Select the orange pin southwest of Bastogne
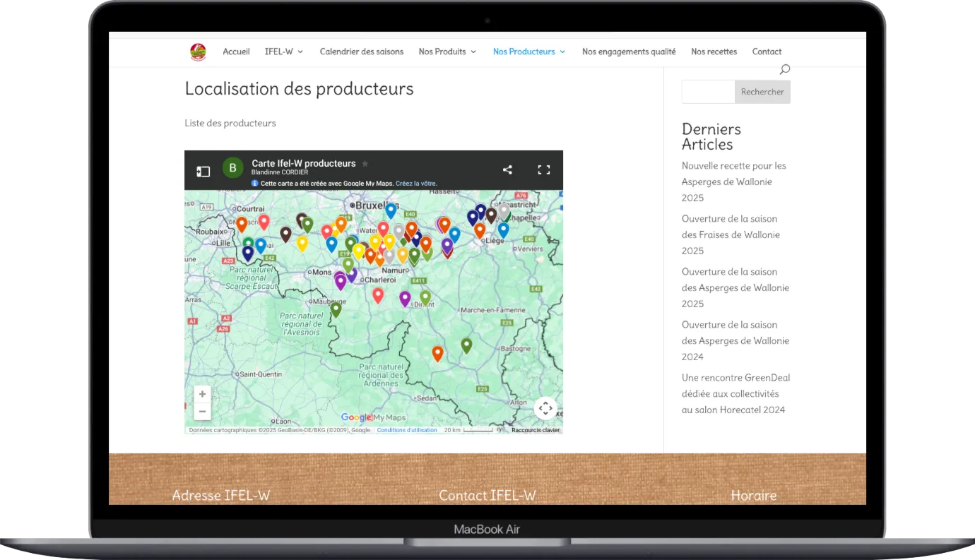The image size is (975, 560). [437, 354]
